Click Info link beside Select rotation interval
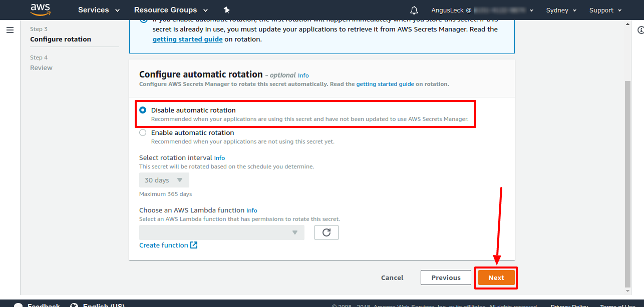644x307 pixels. 219,158
